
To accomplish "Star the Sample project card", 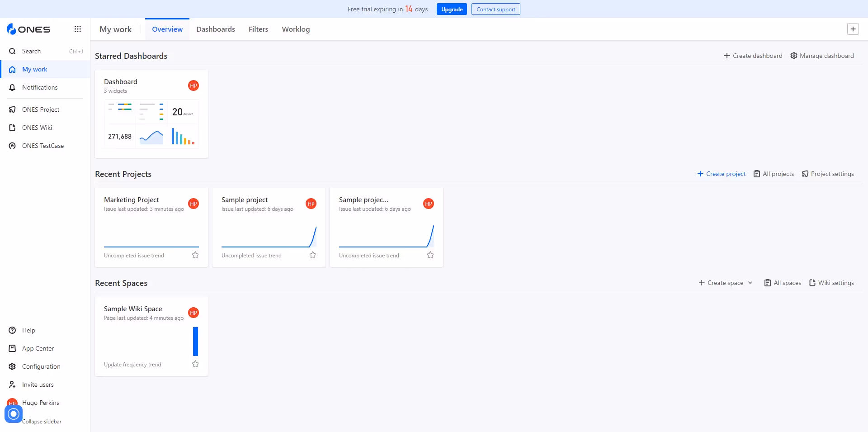I will point(313,255).
